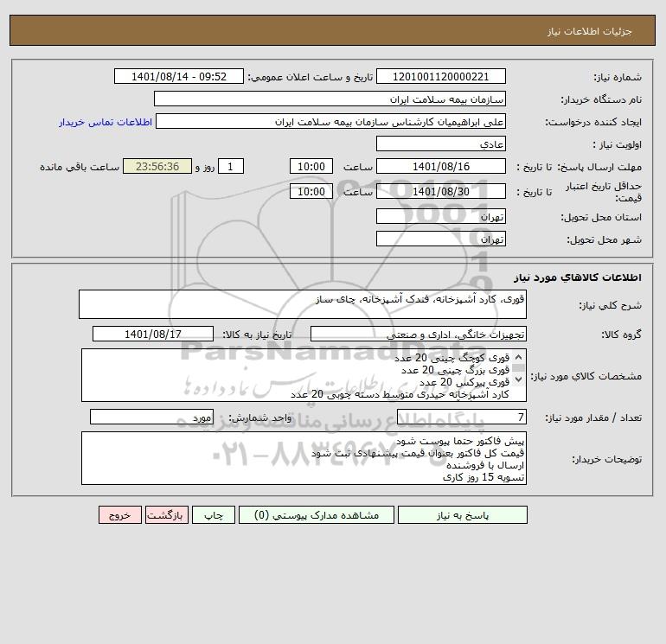Click the page header جزئیات اطلاعات نیاز
Image resolution: width=666 pixels, height=644 pixels.
(x=590, y=31)
